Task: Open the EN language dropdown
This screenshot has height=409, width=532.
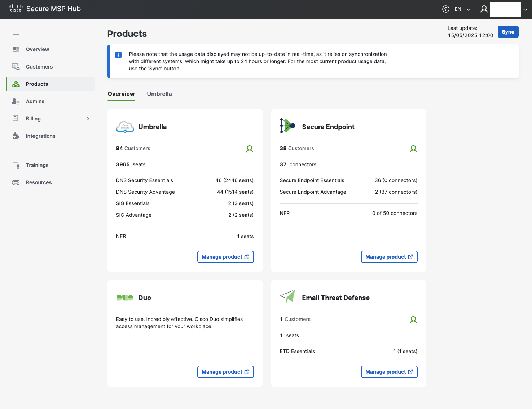Action: pyautogui.click(x=462, y=9)
